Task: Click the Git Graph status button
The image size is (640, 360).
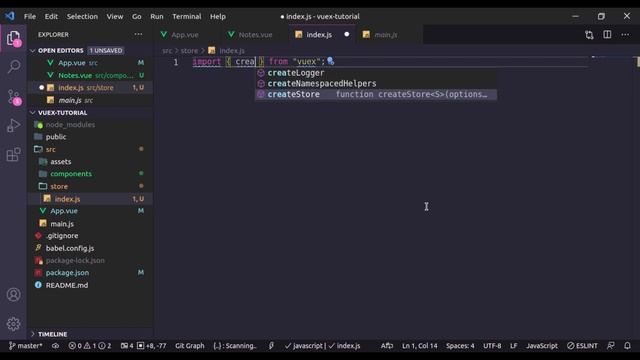Action: pyautogui.click(x=190, y=346)
